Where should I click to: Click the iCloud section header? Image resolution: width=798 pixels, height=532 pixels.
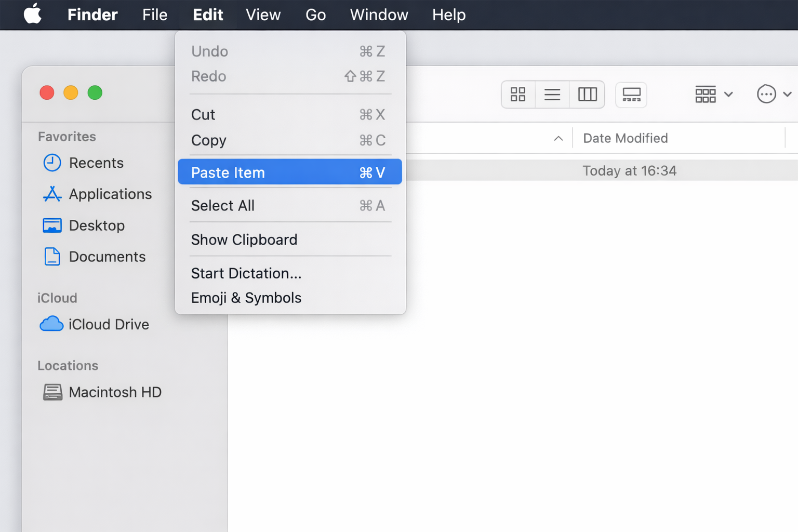[57, 298]
